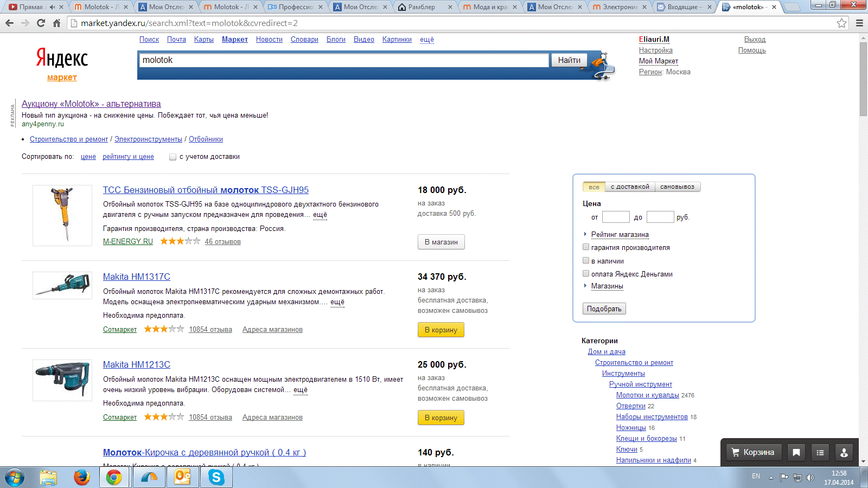Launch Firefox from the taskbar

(x=82, y=477)
